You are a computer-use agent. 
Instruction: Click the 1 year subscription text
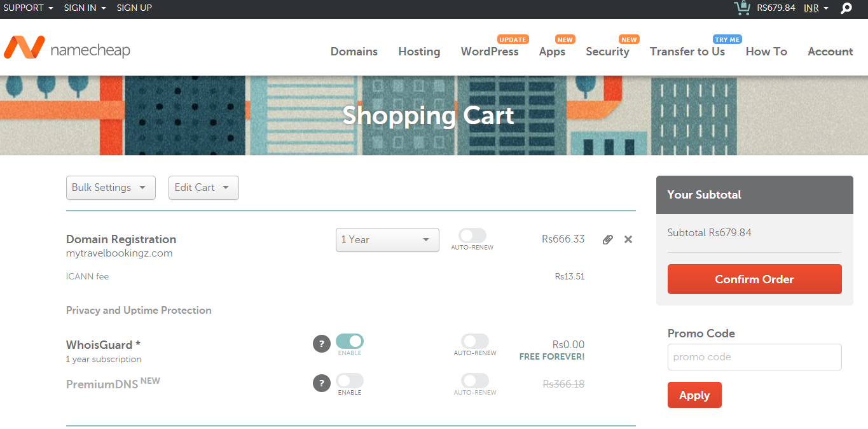point(104,359)
